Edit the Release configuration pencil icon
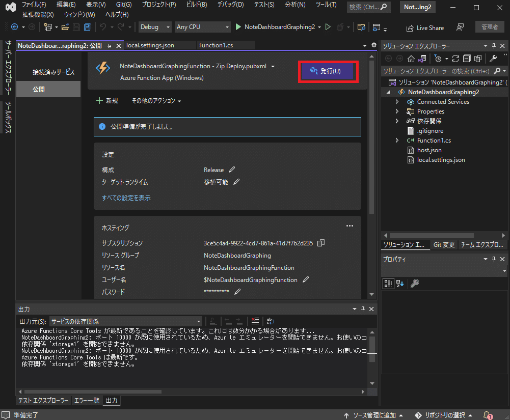This screenshot has width=510, height=420. click(232, 170)
